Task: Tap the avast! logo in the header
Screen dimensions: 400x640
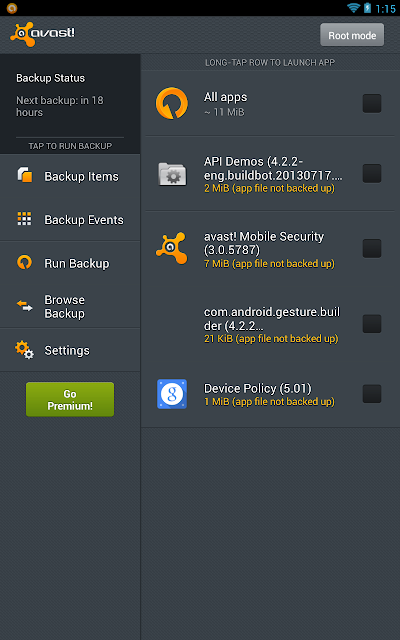Action: click(42, 34)
